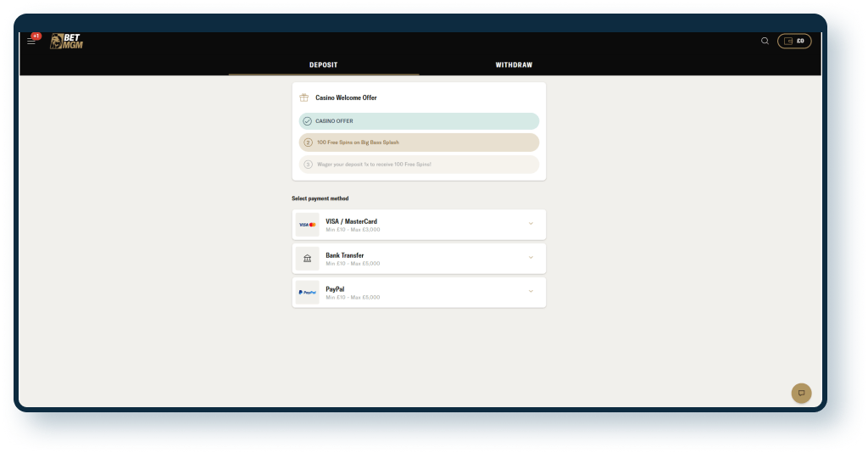Viewport: 868px width, 453px height.
Task: Toggle the CASINO OFFER checkmark circle
Action: [307, 121]
